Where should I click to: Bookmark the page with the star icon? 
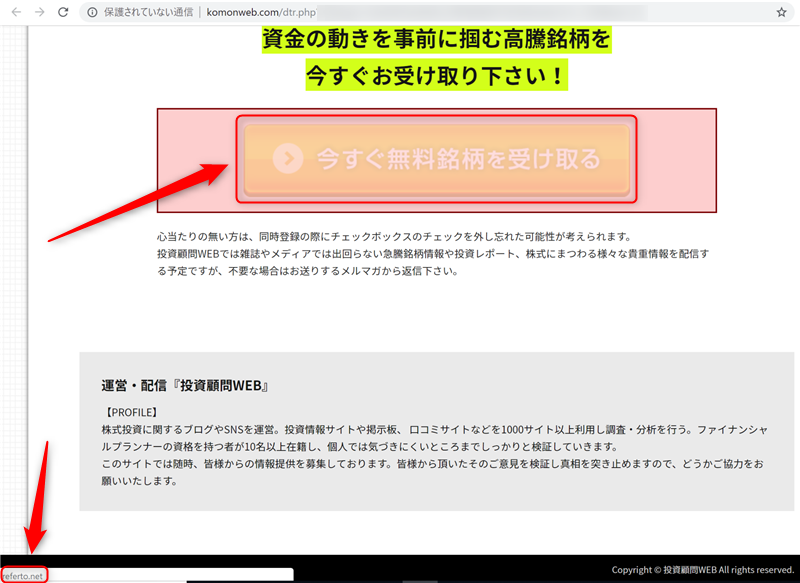[782, 12]
